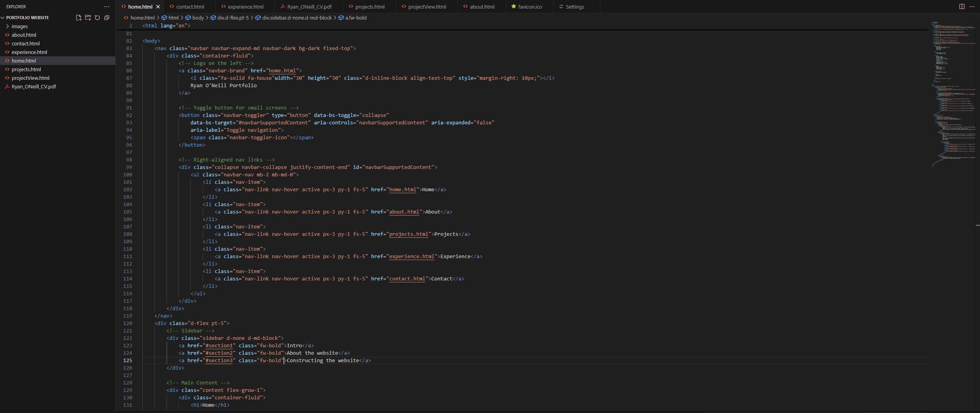Click line number 120 in the gutter
Viewport: 980px width, 413px height.
(x=127, y=323)
